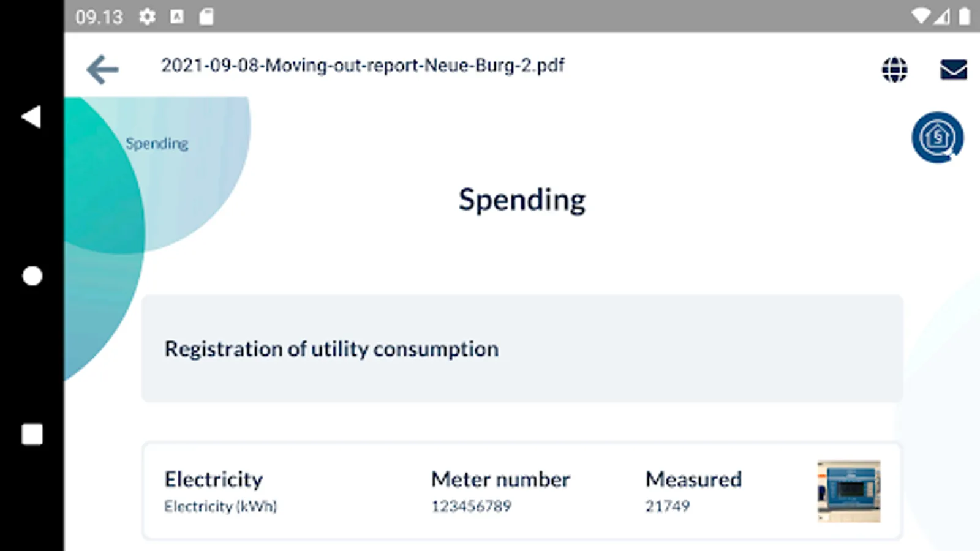Click the round blue house logo icon
The image size is (980, 551).
(937, 137)
